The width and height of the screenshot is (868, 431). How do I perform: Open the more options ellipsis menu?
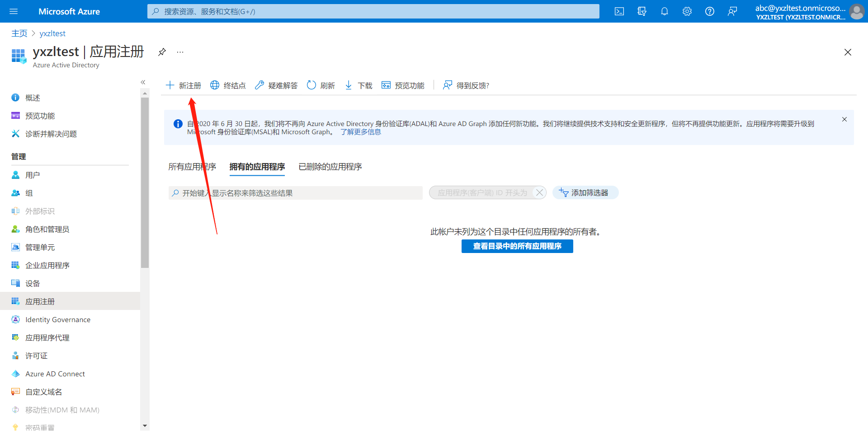(180, 52)
